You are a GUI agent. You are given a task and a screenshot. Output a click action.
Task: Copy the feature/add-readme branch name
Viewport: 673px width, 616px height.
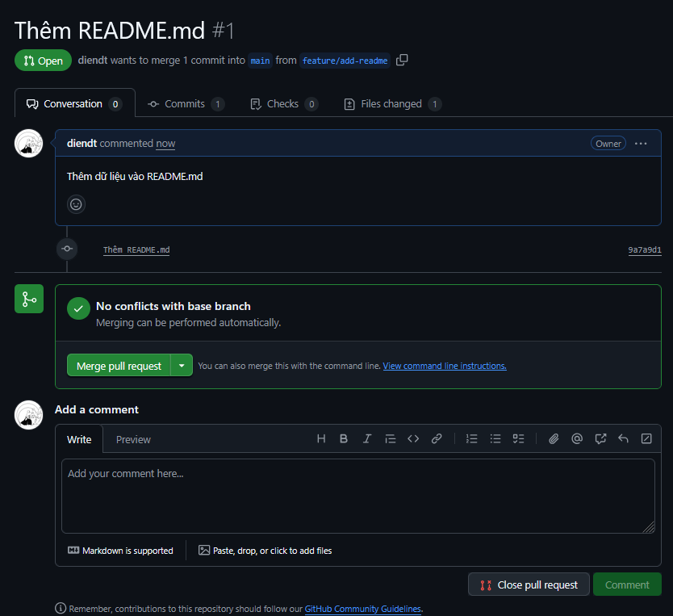tap(402, 61)
